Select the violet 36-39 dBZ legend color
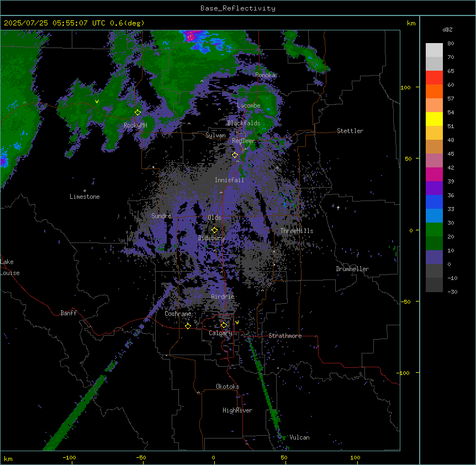This screenshot has width=476, height=465. click(434, 188)
